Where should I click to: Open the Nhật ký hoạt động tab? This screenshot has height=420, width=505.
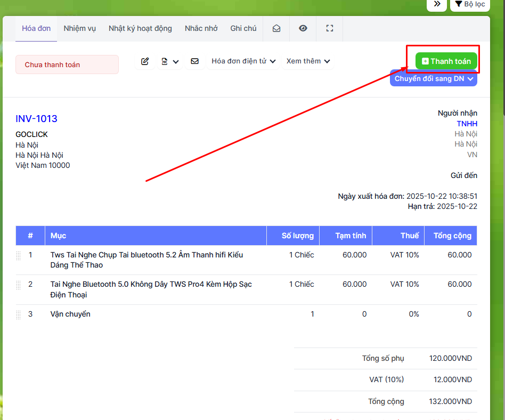pyautogui.click(x=140, y=29)
